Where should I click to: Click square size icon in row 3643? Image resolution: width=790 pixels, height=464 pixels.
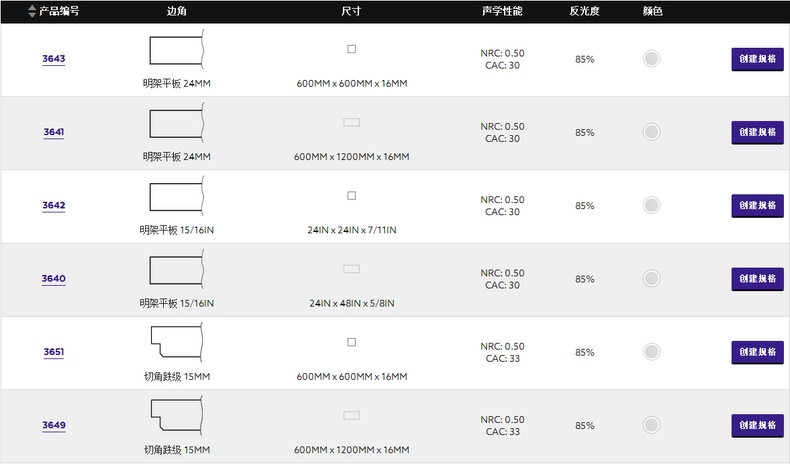point(351,49)
